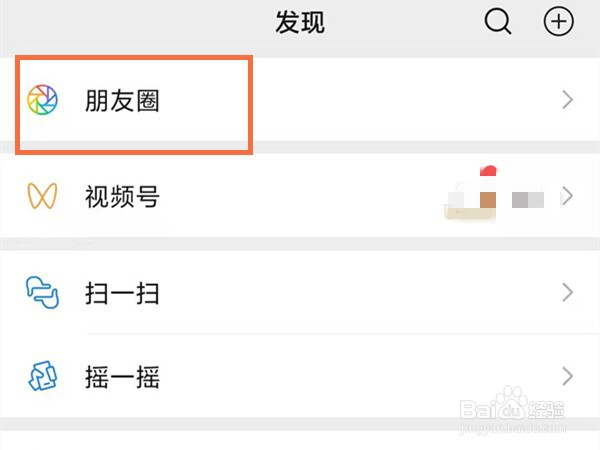
Task: Open 扫一扫 via its right arrow
Action: pos(568,293)
